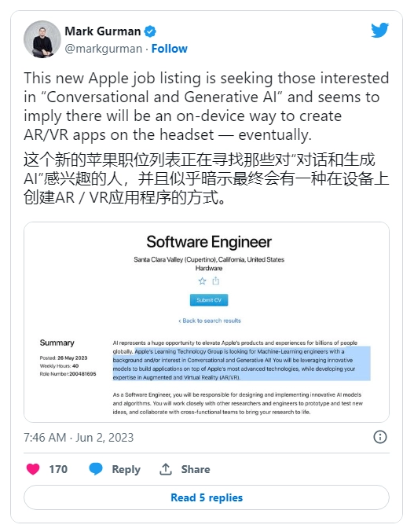Click the job listing share icon
Image resolution: width=414 pixels, height=532 pixels.
tap(216, 281)
